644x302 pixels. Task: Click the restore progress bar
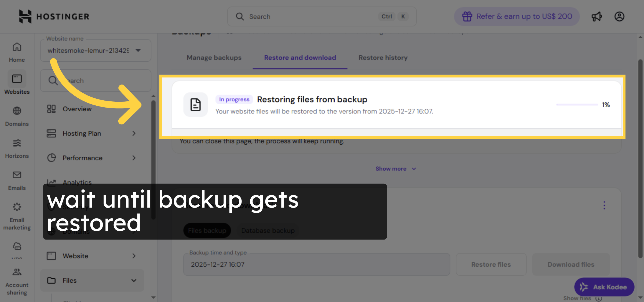click(x=577, y=105)
